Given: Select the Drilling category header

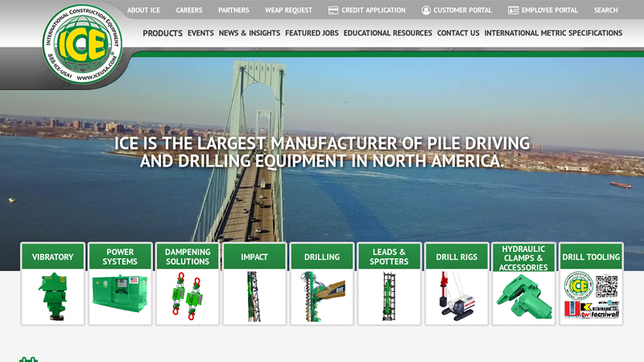Looking at the screenshot, I should point(322,257).
